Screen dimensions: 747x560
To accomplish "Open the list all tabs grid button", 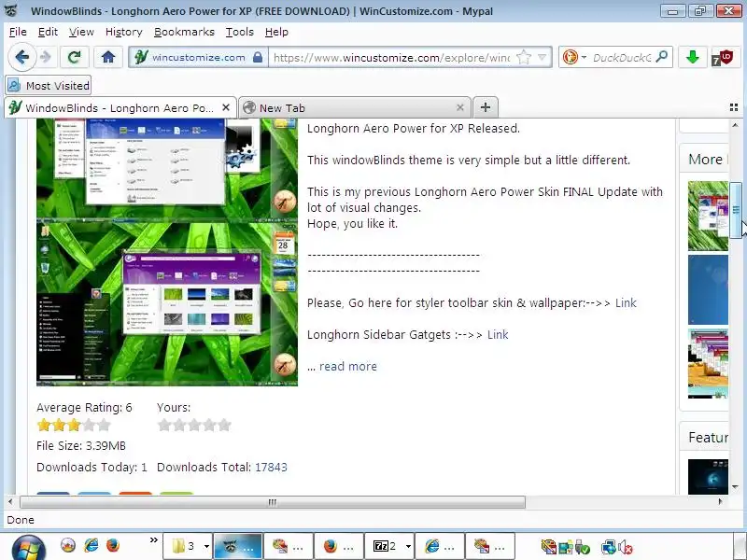I will click(x=734, y=107).
